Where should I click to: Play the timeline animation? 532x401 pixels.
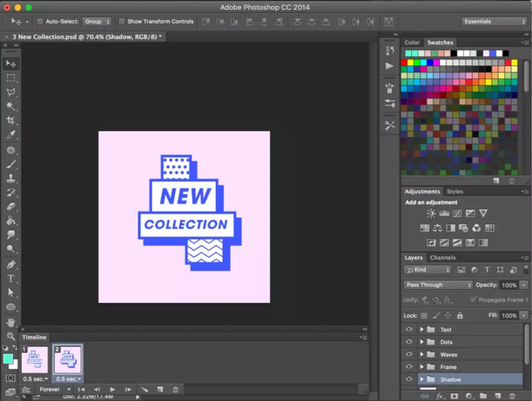coord(112,390)
